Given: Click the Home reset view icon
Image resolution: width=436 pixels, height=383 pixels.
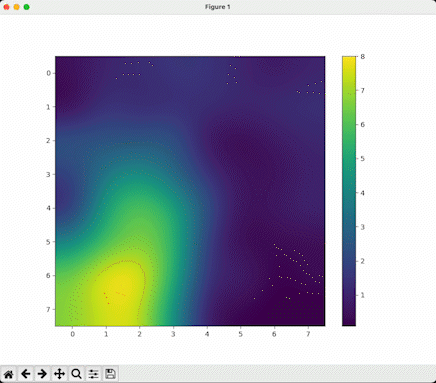Looking at the screenshot, I should tap(9, 374).
